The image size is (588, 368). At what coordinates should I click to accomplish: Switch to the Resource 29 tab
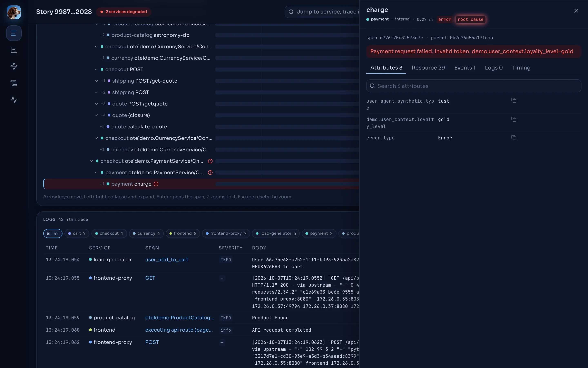coord(428,68)
